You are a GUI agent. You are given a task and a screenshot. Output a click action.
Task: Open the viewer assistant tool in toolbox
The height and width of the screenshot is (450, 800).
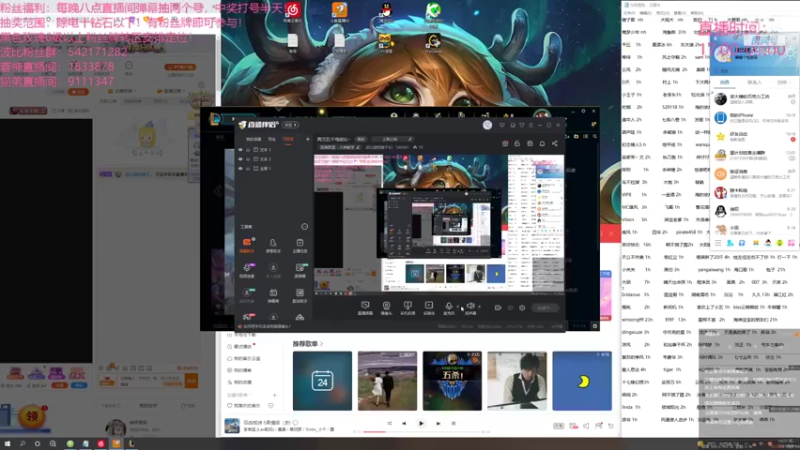(x=273, y=244)
